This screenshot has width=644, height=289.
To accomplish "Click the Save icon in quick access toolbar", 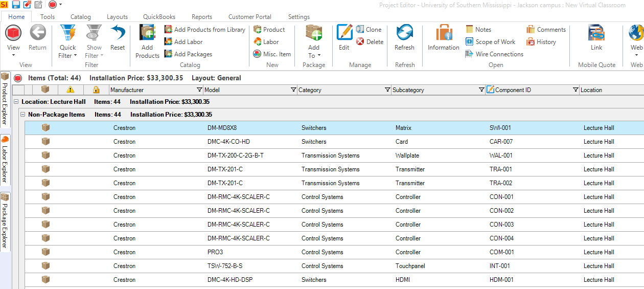I will (x=16, y=5).
